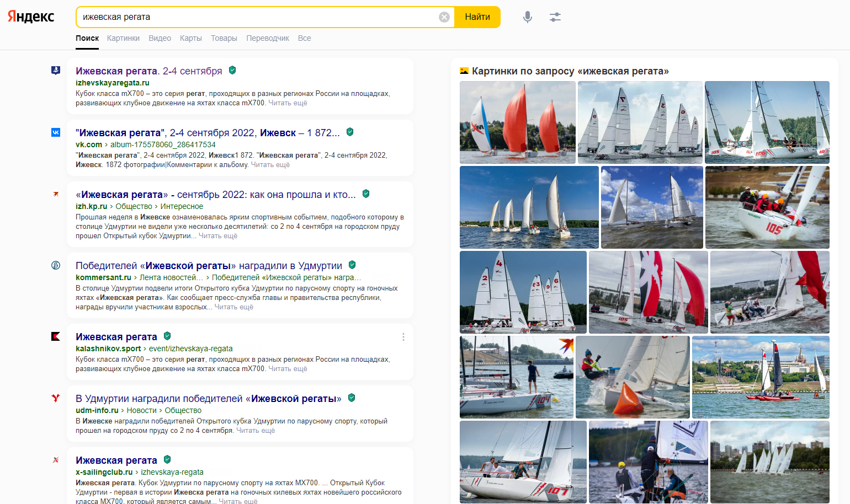Open kp.ru article about how regatta went
This screenshot has width=850, height=504.
[216, 195]
